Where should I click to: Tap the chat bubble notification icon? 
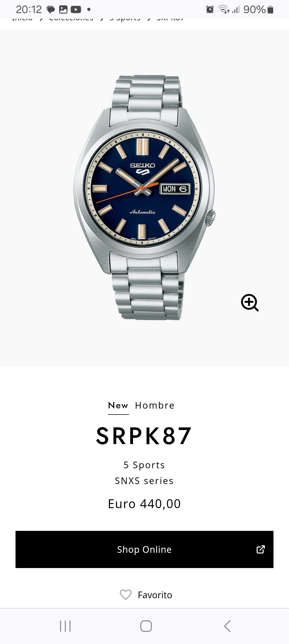51,10
